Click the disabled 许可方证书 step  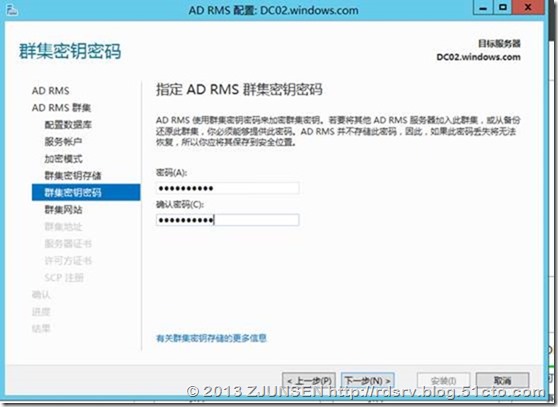click(x=68, y=261)
